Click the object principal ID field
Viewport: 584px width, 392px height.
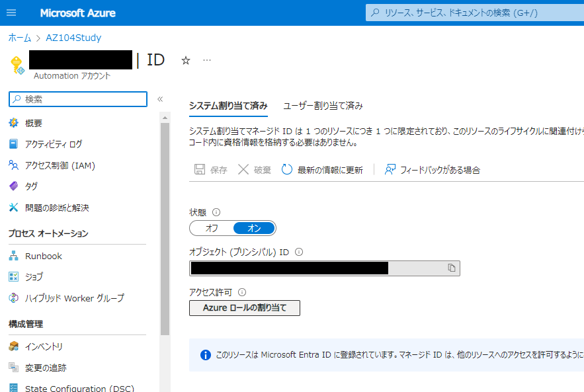click(324, 268)
